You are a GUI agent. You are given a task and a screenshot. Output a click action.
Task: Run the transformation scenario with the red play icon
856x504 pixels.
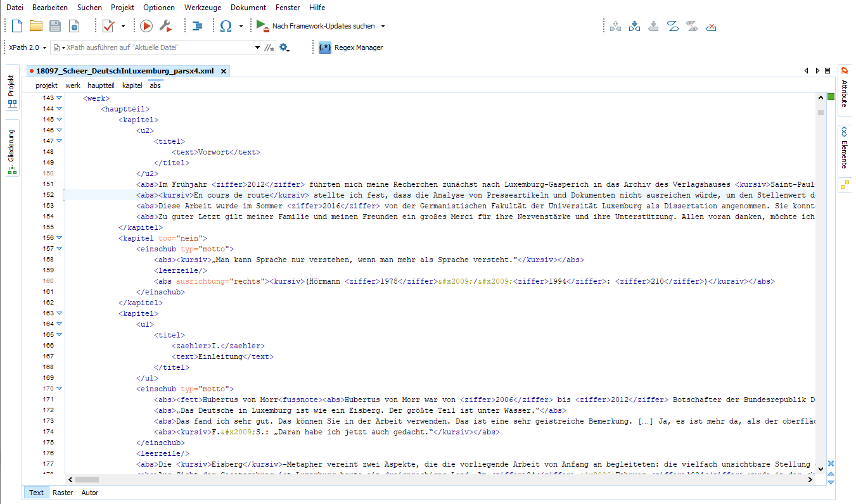click(x=146, y=26)
